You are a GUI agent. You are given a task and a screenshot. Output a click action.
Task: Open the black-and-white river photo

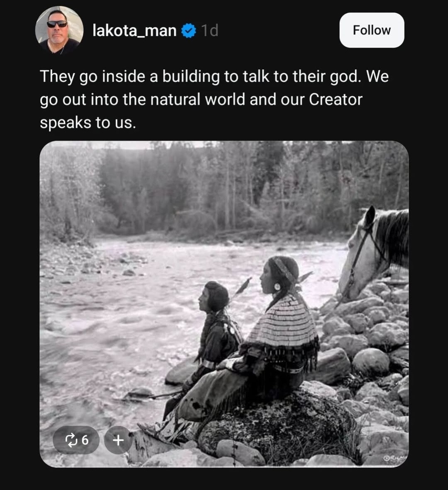point(224,290)
